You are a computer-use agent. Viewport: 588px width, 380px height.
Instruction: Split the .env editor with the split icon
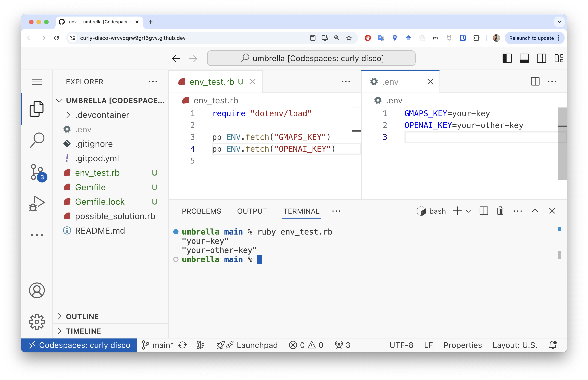535,81
